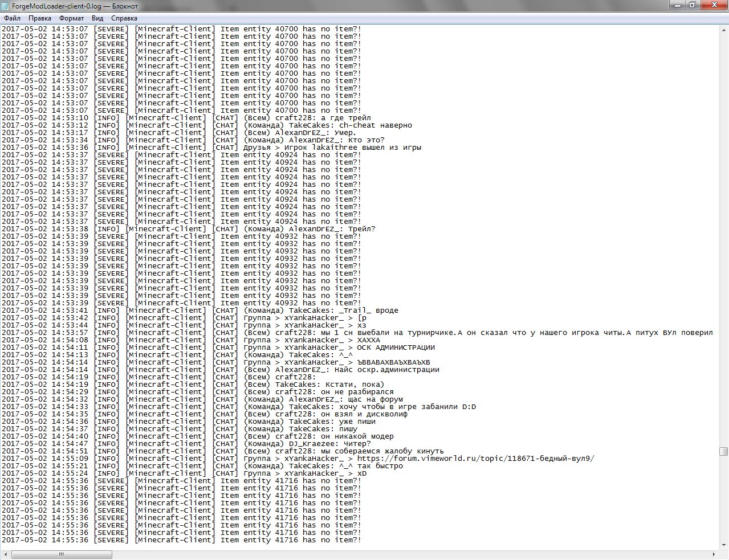The image size is (729, 560).
Task: Click line 'craft228: он взял и дискволиф'
Action: 204,414
